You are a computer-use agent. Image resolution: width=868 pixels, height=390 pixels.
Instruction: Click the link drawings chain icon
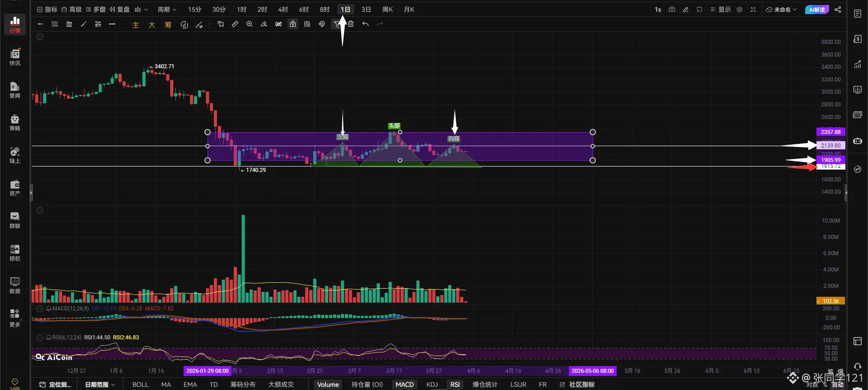(322, 24)
